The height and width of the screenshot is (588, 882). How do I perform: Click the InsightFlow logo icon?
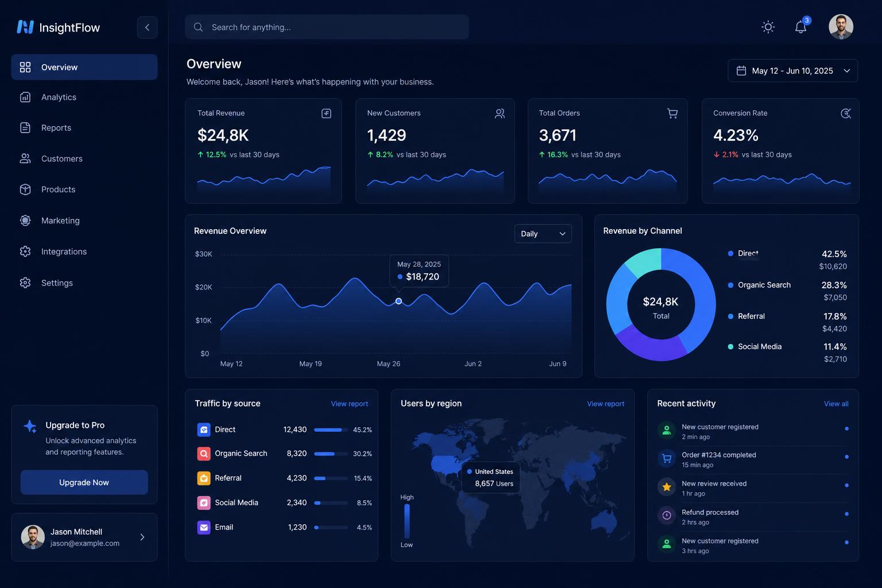[25, 27]
